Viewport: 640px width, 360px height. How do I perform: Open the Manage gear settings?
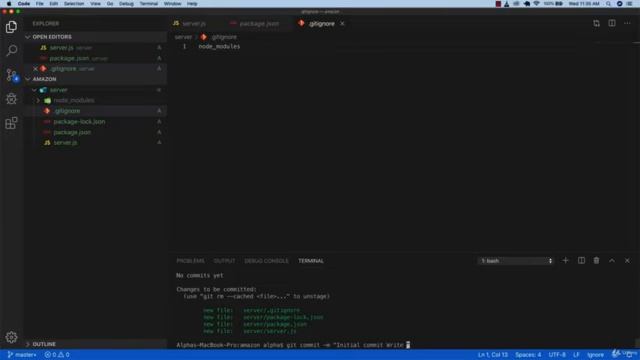(11, 337)
